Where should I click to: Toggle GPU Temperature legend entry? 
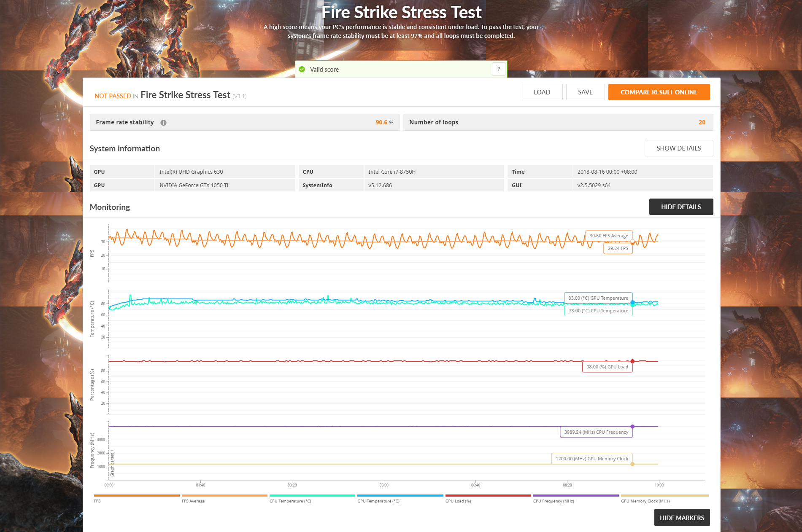click(378, 501)
